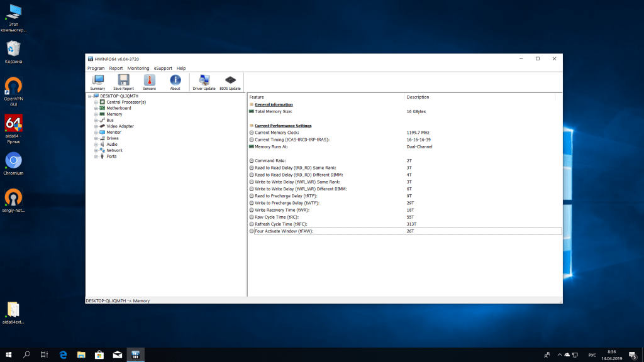The width and height of the screenshot is (644, 362).
Task: Click the Save Report floppy icon
Action: coord(123,82)
